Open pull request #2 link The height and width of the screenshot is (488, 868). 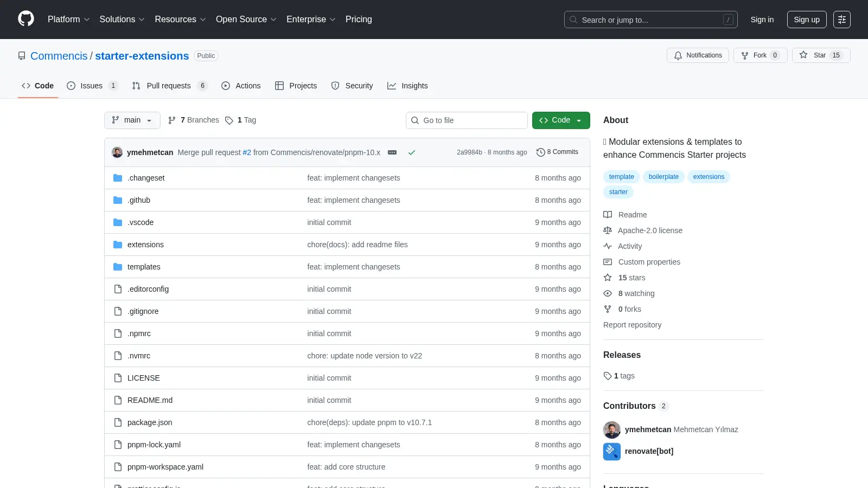[247, 152]
